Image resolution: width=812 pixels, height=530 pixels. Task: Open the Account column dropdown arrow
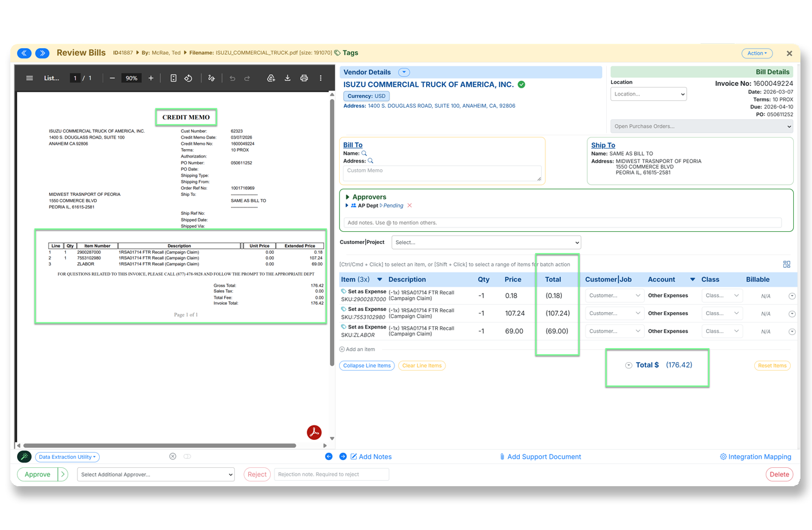point(693,280)
